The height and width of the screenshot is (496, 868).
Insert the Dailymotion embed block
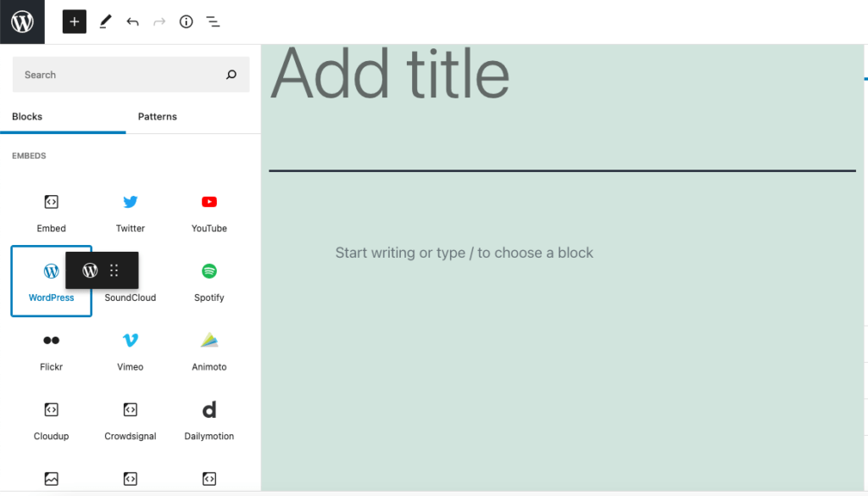209,421
